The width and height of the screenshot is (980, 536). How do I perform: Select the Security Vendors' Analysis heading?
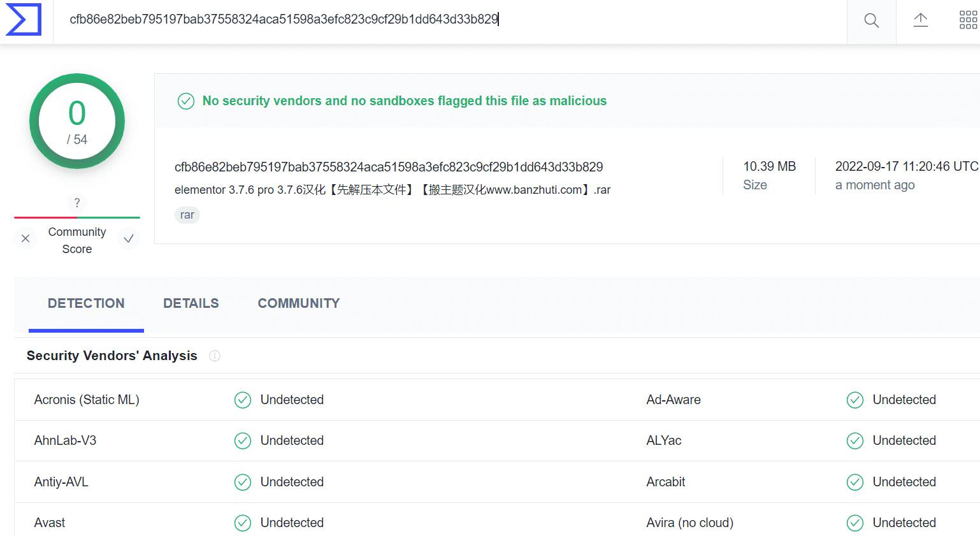pyautogui.click(x=112, y=356)
